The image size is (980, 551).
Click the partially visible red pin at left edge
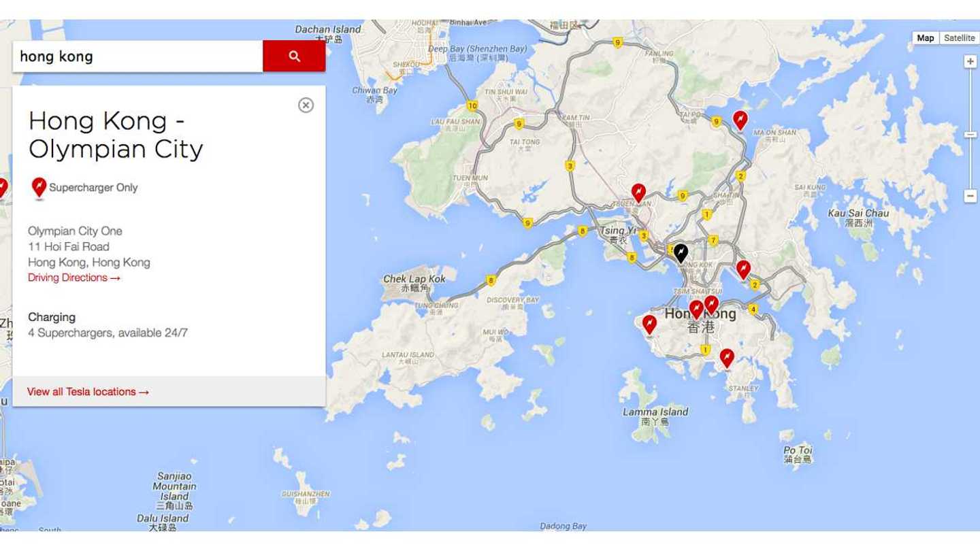coord(2,184)
